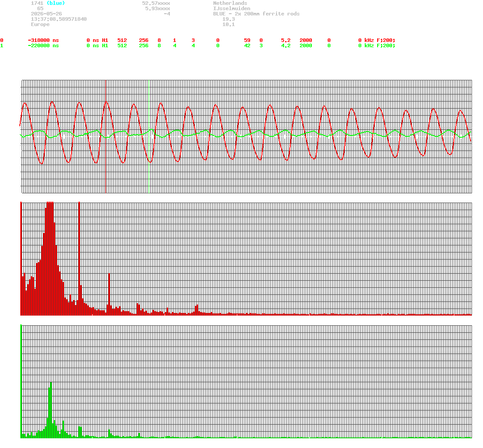Click the "Netherlands" country label
This screenshot has height=448, width=483.
(x=230, y=3)
